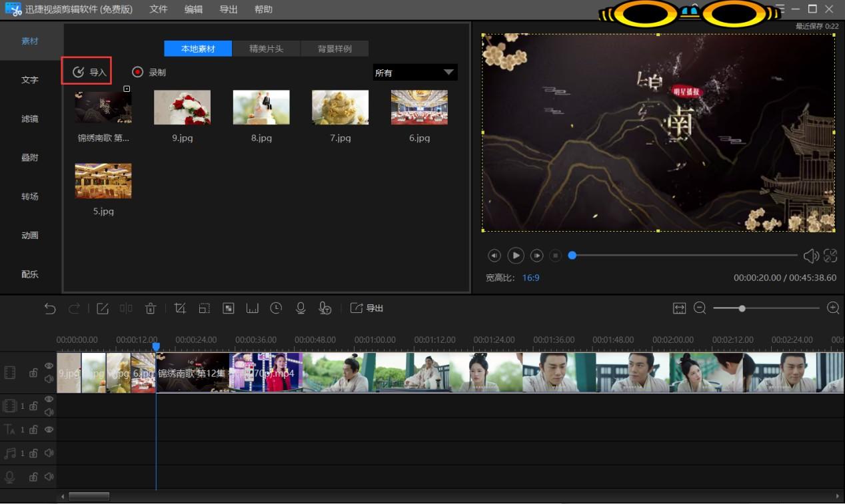Zoom in the timeline with plus magnifier
Image resolution: width=845 pixels, height=504 pixels.
(x=833, y=308)
